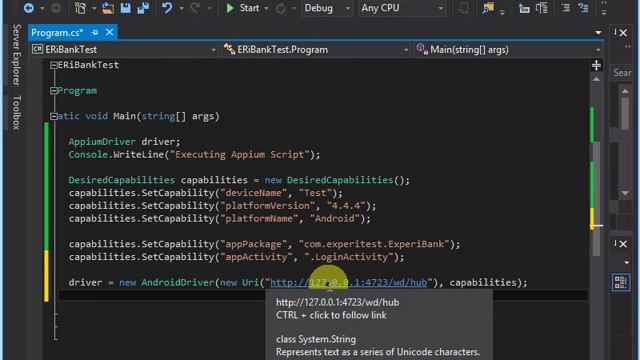640x360 pixels.
Task: Click "Executing Appium Script" string text
Action: (240, 155)
